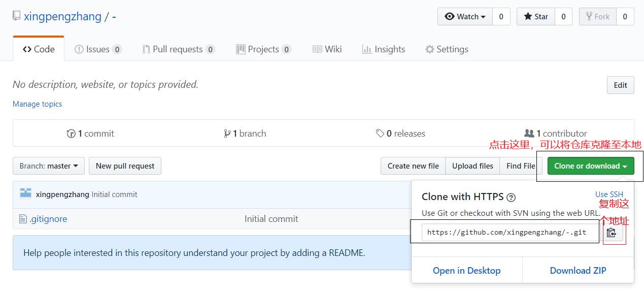Click the contributors people icon

click(529, 133)
